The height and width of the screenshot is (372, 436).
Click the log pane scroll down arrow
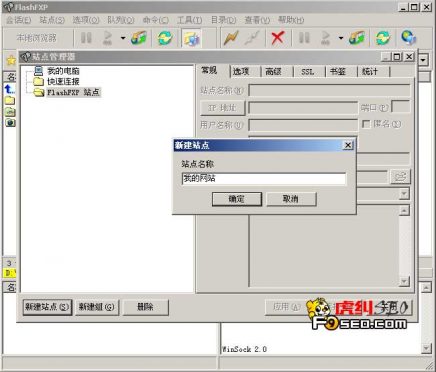tap(426, 348)
